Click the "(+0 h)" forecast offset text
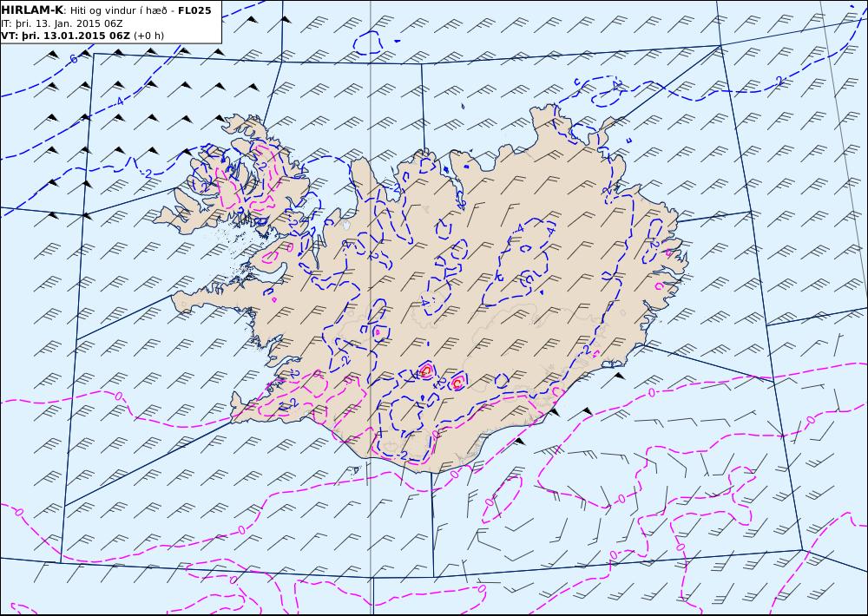 [148, 36]
